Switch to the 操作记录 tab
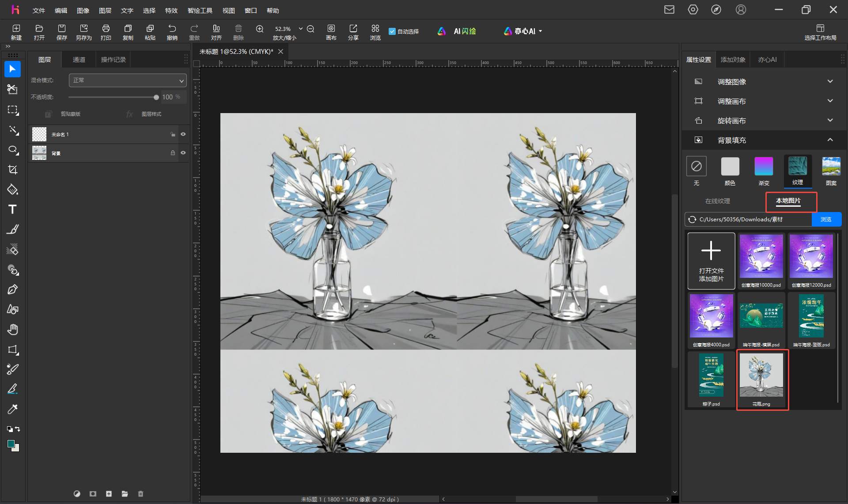The height and width of the screenshot is (504, 848). point(114,60)
